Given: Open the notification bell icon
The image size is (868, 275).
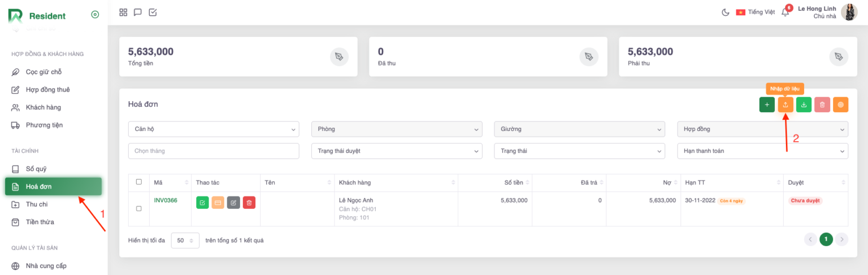Looking at the screenshot, I should click(785, 12).
